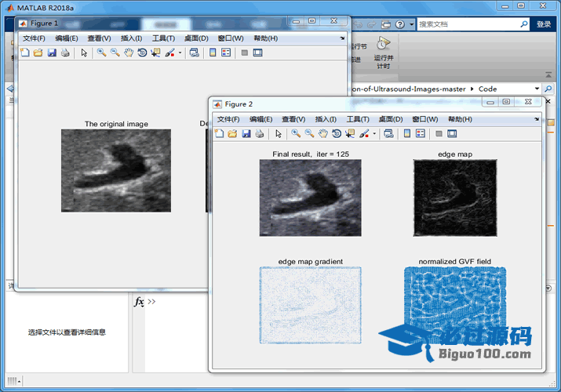This screenshot has width=561, height=392.
Task: Open 文件(F) menu in Figure 1
Action: (34, 38)
